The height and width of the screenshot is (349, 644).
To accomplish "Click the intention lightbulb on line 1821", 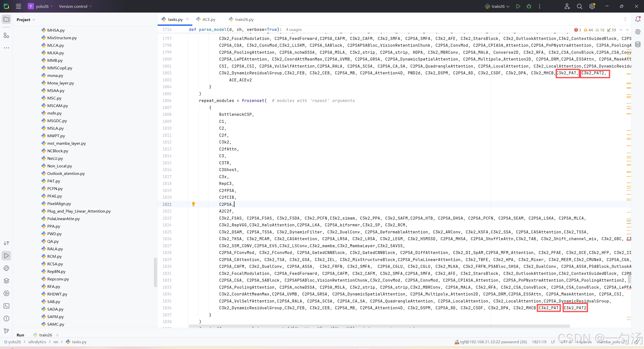I will point(193,204).
